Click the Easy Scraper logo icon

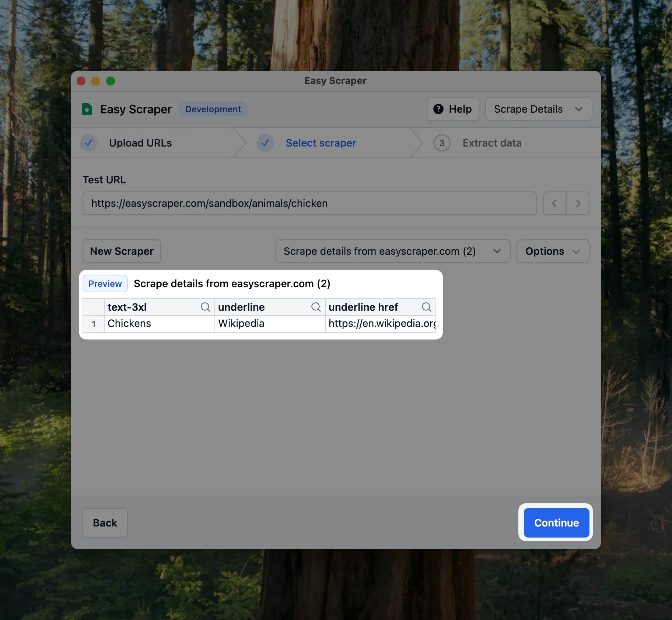(87, 109)
